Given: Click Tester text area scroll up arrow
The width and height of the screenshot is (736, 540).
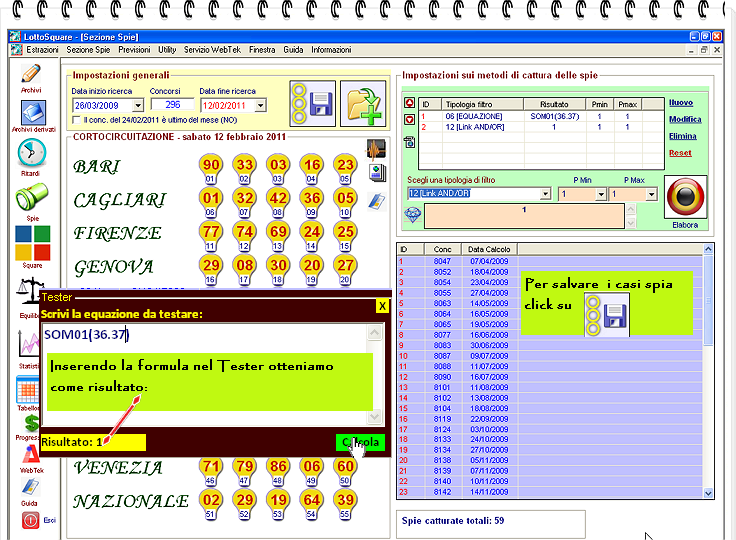Looking at the screenshot, I should coord(375,333).
